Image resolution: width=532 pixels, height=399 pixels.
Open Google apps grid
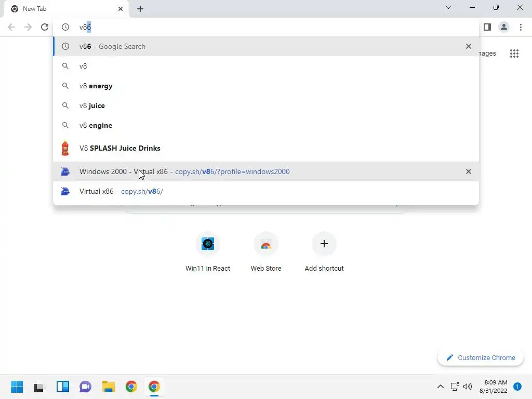pos(514,54)
